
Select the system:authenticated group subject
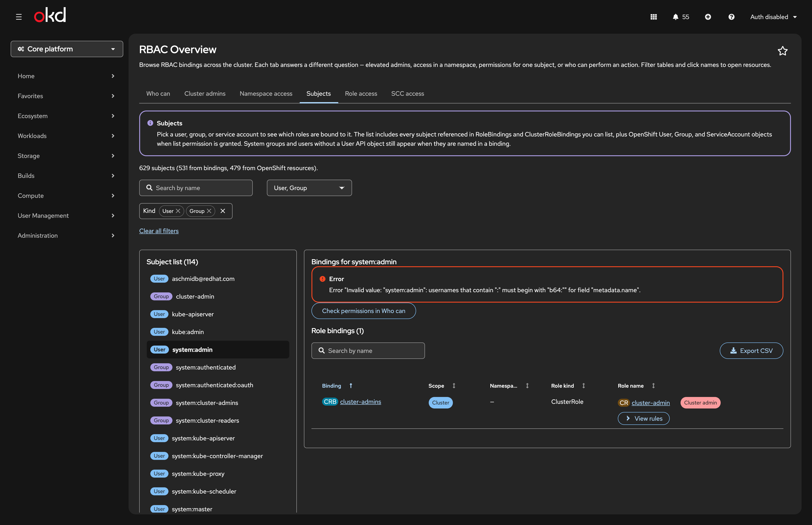[x=218, y=367]
